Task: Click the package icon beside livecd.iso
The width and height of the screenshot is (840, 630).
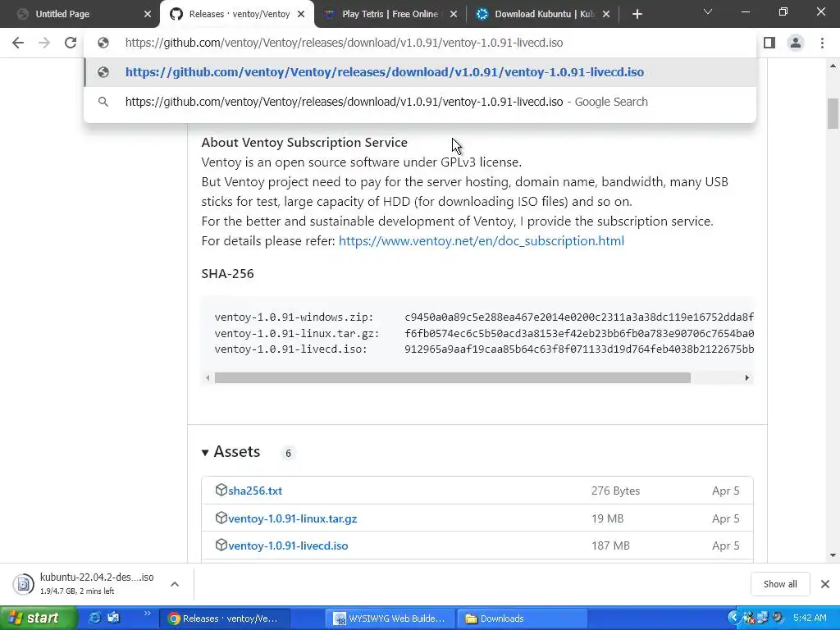Action: [221, 545]
